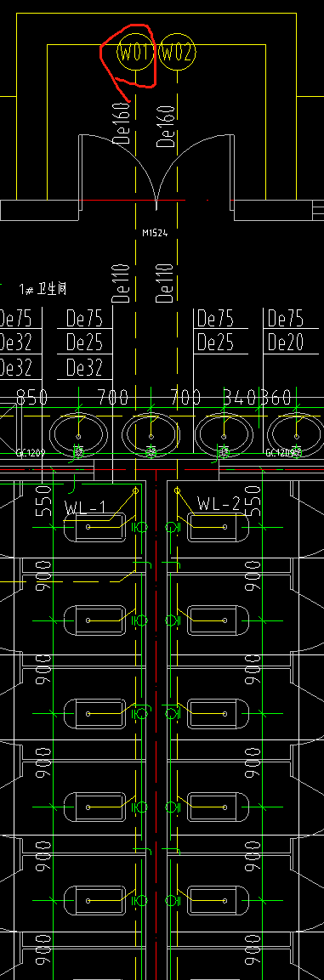Image resolution: width=324 pixels, height=980 pixels.
Task: Select the De20 pipe size label
Action: tap(285, 343)
